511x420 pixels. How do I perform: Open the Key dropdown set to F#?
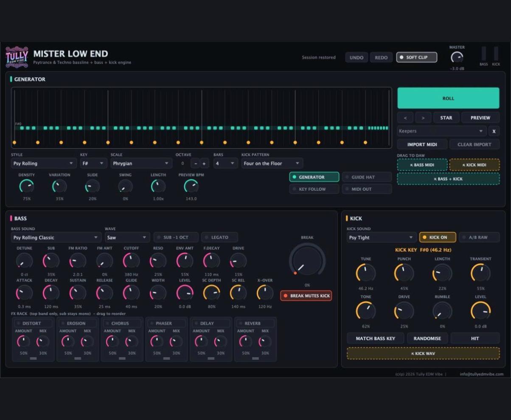93,163
